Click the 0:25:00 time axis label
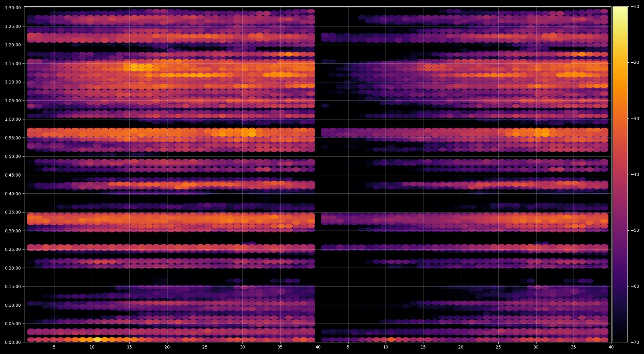 13,249
